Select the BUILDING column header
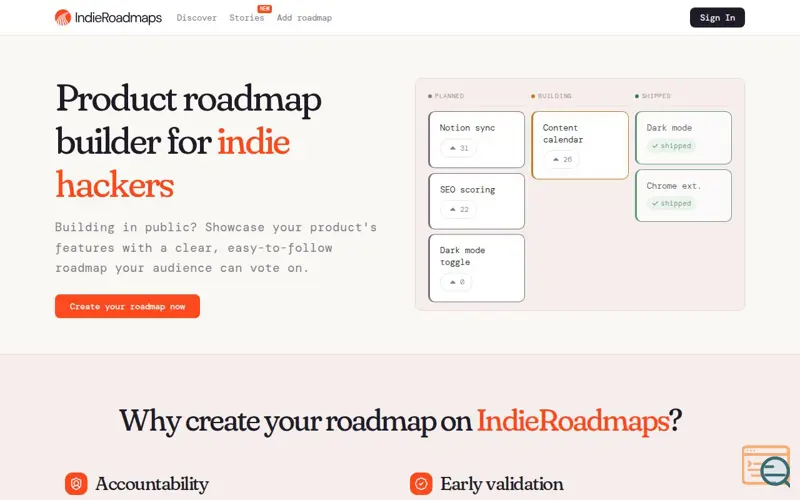 click(551, 96)
